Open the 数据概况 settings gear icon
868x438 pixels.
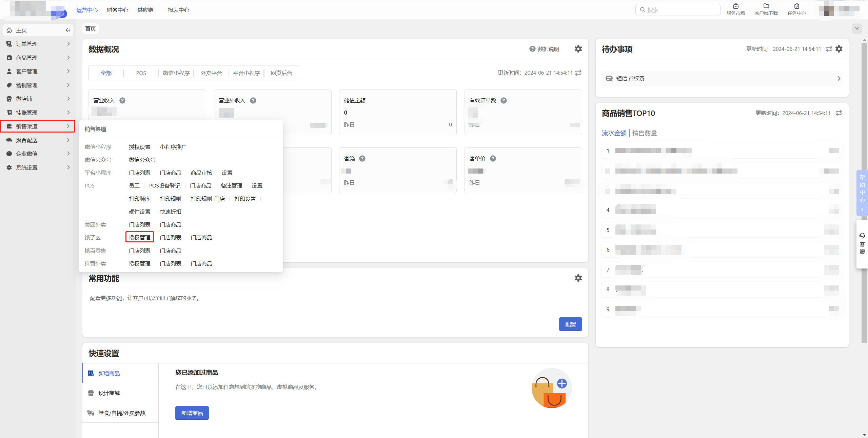coord(578,49)
